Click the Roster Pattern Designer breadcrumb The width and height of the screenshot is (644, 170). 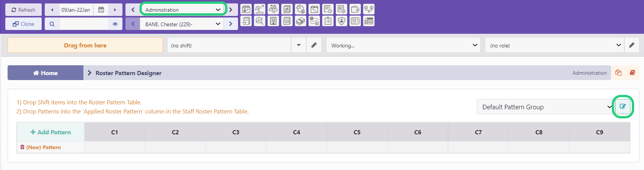tap(128, 73)
